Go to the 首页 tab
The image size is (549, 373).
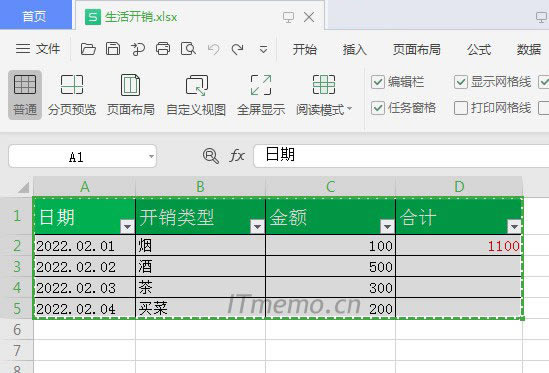coord(35,16)
